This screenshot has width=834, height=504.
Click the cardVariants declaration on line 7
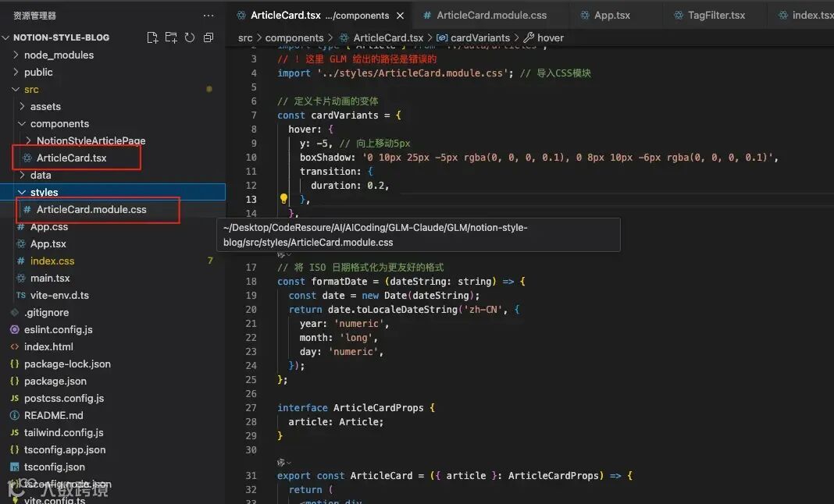click(x=344, y=115)
